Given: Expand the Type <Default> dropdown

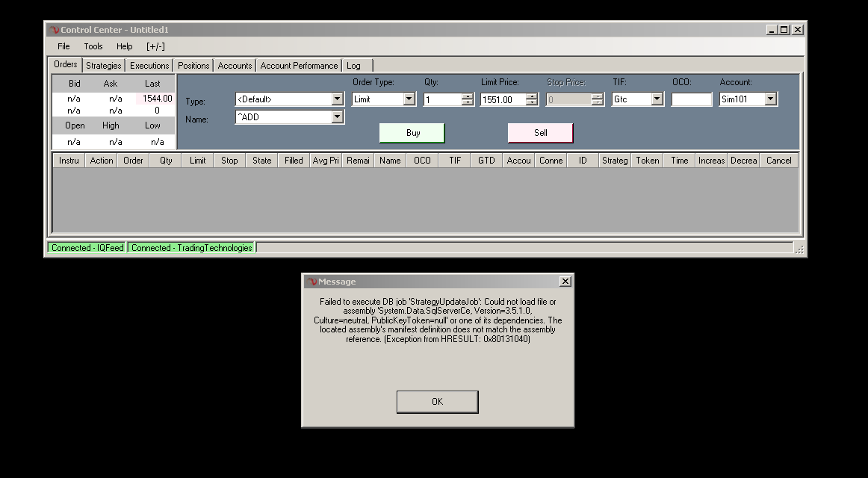Looking at the screenshot, I should [x=337, y=99].
